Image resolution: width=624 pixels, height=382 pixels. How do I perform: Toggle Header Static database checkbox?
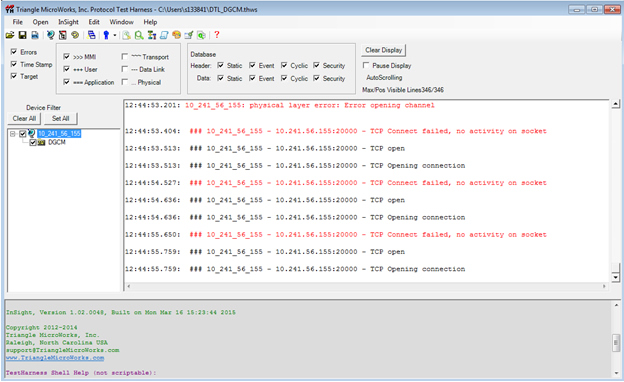tap(220, 65)
